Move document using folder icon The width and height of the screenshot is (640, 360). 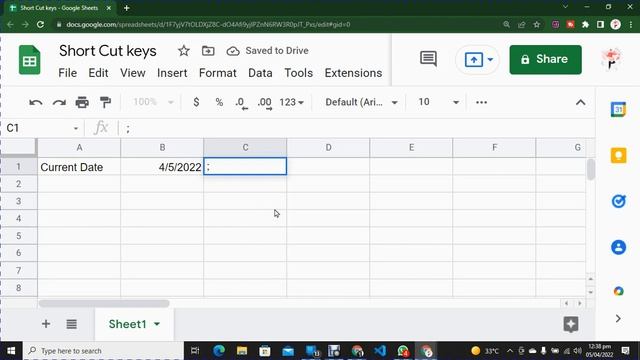[208, 51]
